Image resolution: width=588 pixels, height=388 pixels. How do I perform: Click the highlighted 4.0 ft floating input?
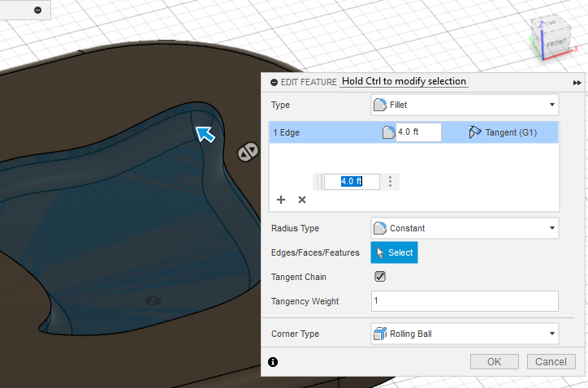[x=352, y=182]
